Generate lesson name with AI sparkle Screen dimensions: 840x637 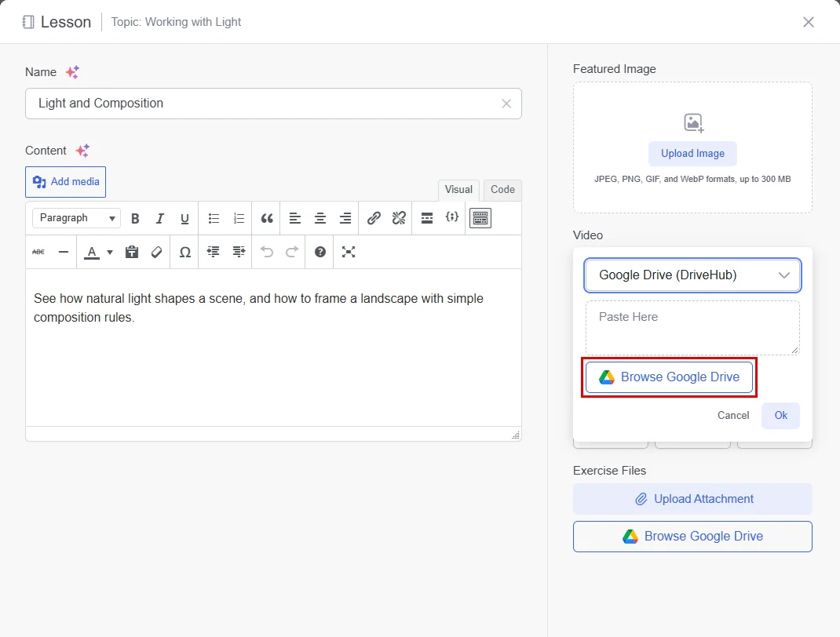click(72, 71)
